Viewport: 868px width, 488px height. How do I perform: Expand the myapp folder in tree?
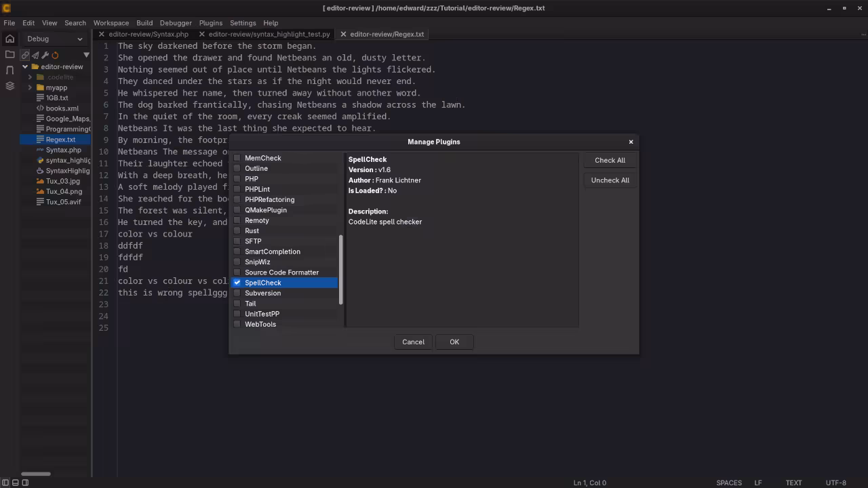30,87
